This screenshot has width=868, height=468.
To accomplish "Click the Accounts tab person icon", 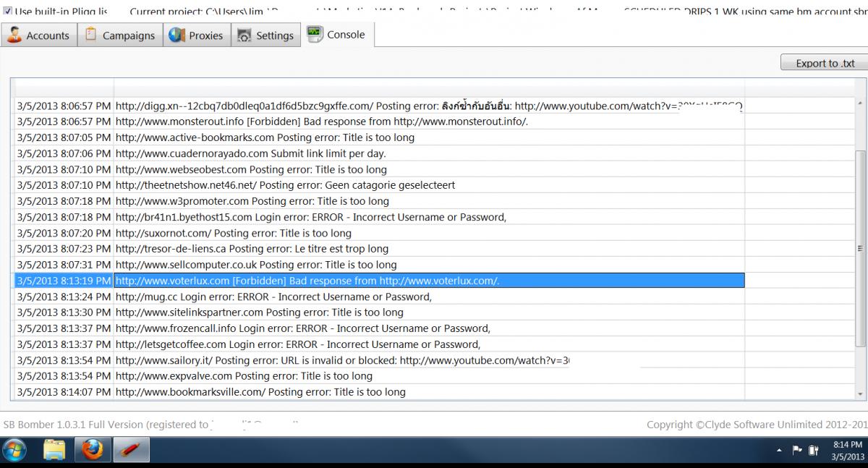I will [x=15, y=35].
